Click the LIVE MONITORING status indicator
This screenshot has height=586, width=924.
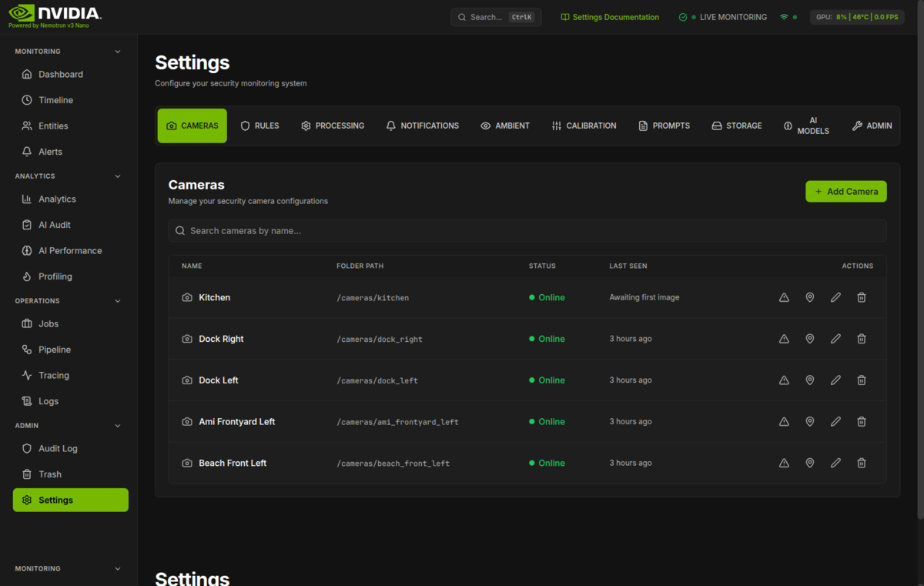click(x=722, y=16)
